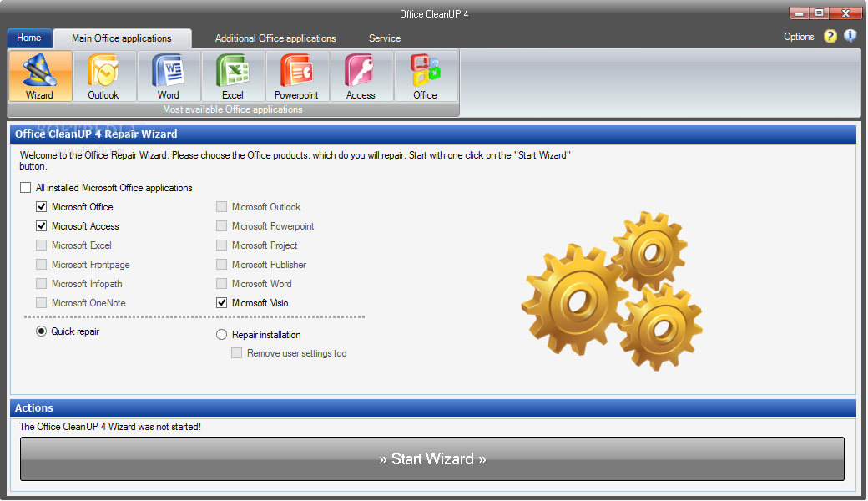Screen dimensions: 868x501
Task: Switch to the Home tab
Action: pyautogui.click(x=29, y=38)
